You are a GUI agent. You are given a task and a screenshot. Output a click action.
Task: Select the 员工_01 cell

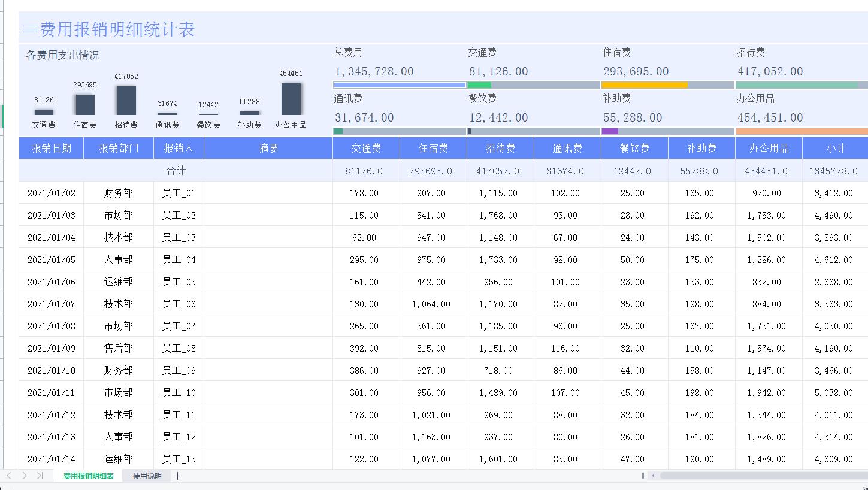[x=179, y=193]
